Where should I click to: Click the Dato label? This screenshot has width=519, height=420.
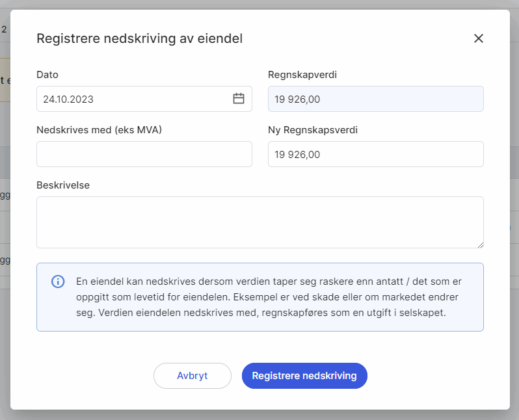47,75
